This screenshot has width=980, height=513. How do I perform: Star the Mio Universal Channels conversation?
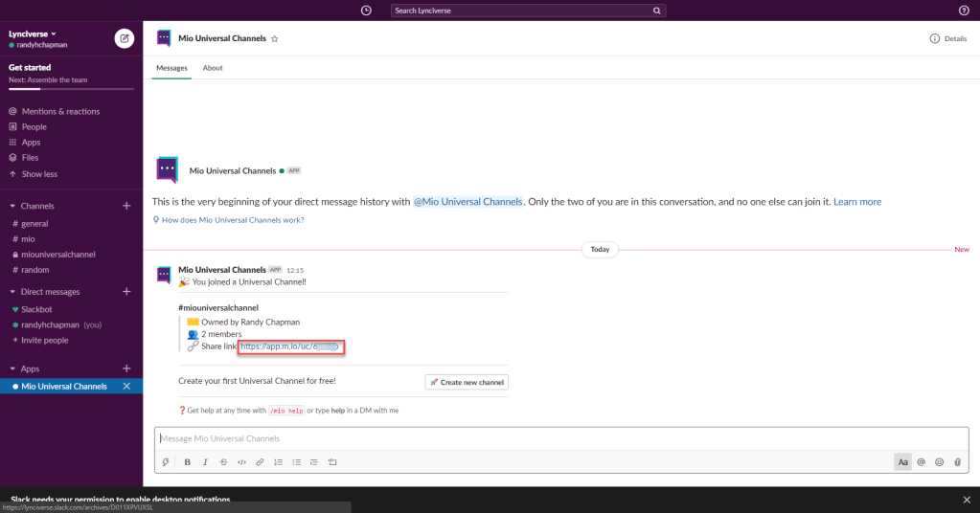pos(275,39)
